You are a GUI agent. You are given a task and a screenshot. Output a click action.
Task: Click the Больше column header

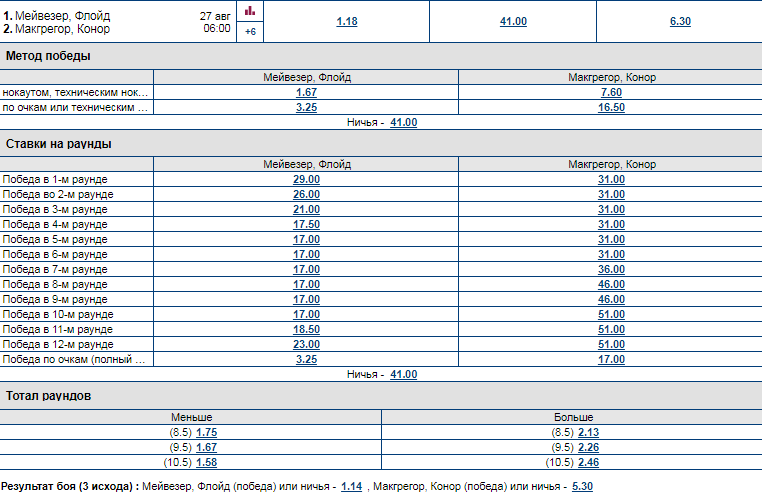pos(573,417)
